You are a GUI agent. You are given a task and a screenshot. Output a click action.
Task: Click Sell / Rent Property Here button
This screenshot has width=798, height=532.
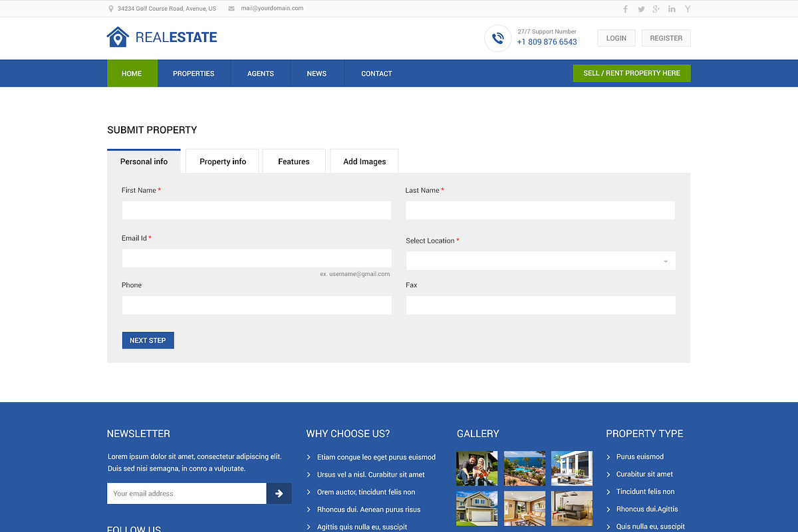[x=632, y=73]
